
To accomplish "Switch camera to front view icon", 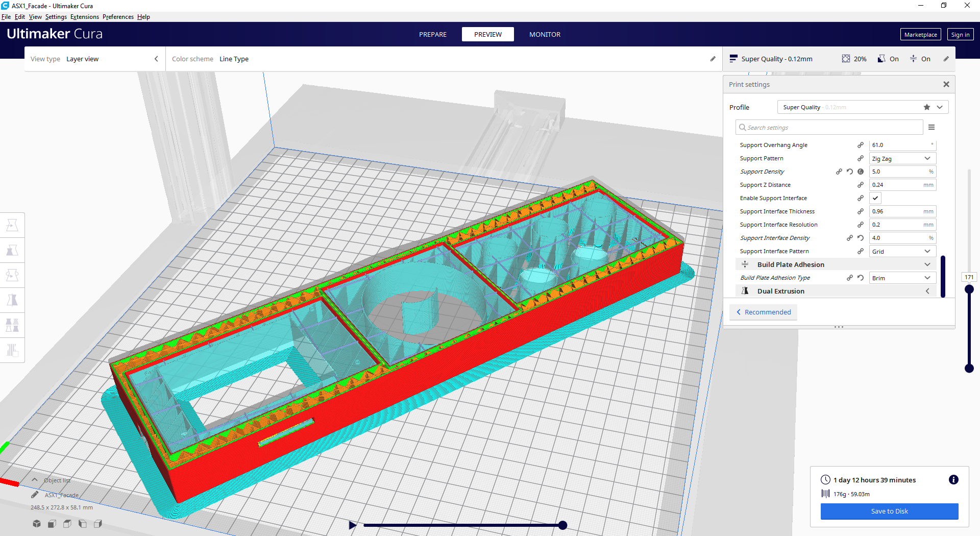I will (52, 524).
